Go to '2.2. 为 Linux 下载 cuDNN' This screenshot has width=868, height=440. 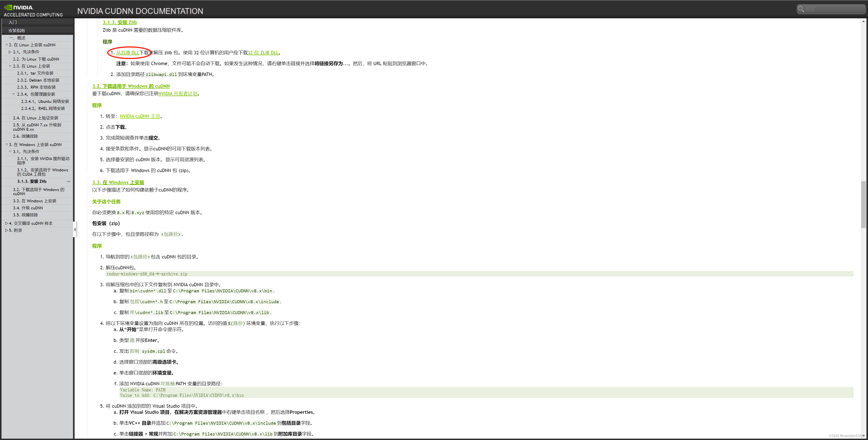click(36, 59)
